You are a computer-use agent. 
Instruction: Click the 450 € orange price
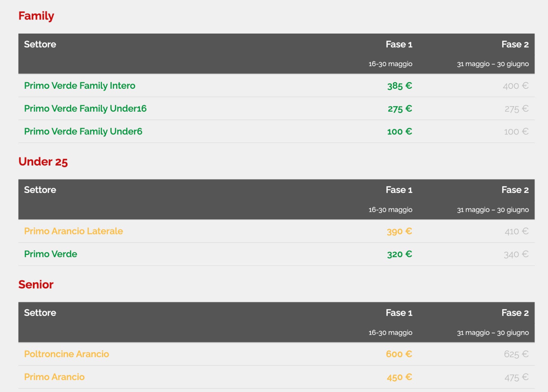pyautogui.click(x=399, y=377)
